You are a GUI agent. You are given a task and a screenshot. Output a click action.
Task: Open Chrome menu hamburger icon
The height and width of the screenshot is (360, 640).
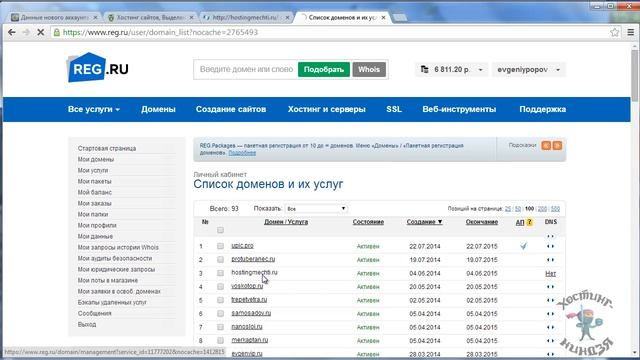point(631,32)
